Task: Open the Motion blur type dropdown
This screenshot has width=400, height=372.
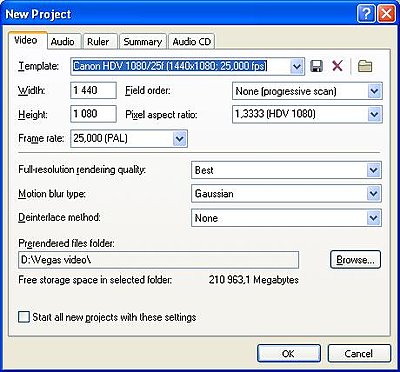Action: [373, 194]
